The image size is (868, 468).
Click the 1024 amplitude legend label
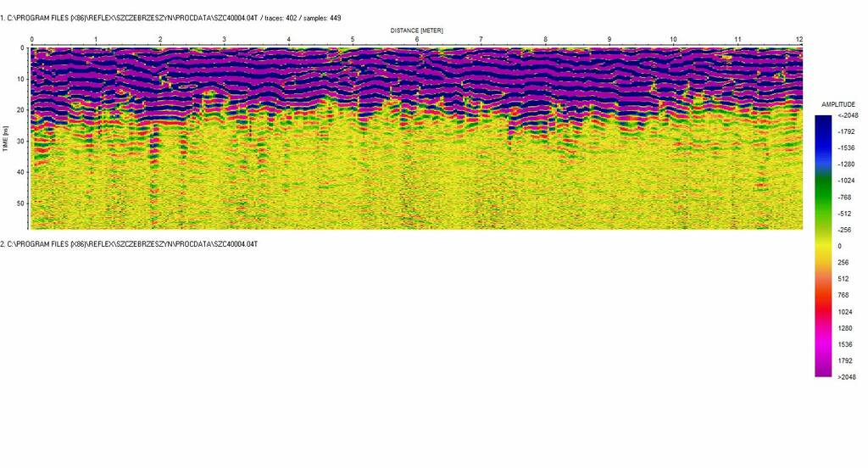pos(843,312)
